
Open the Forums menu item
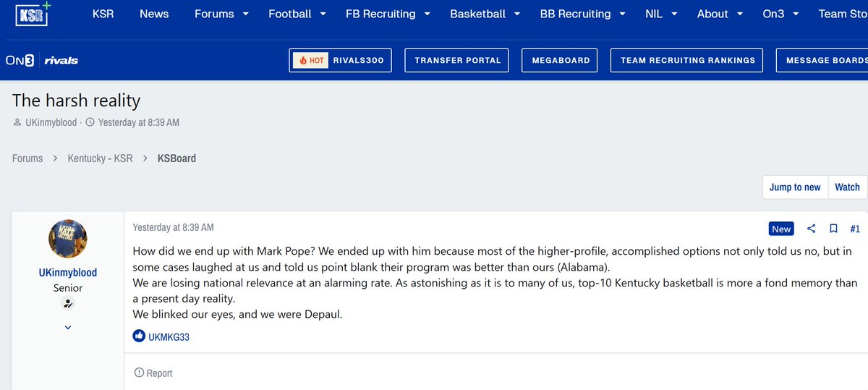click(x=214, y=14)
